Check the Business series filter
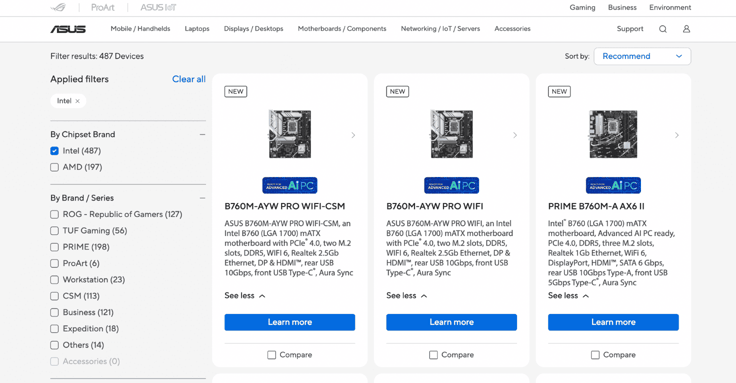 [54, 313]
